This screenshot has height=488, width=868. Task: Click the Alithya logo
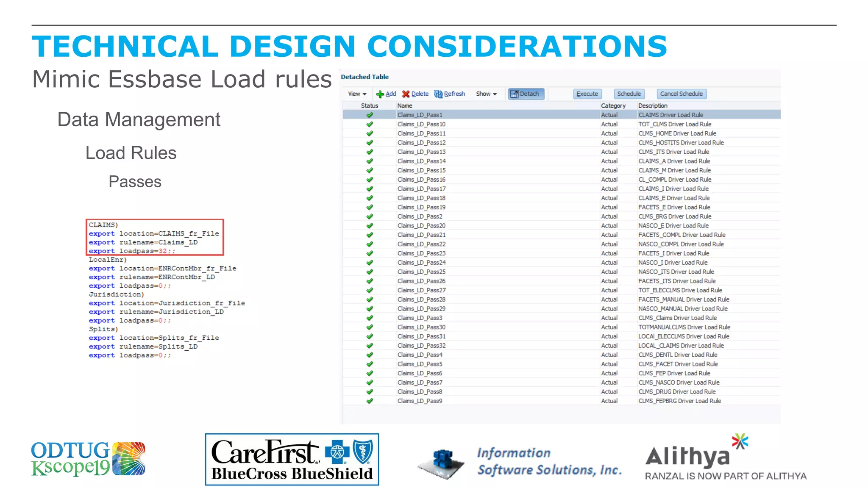tap(726, 457)
